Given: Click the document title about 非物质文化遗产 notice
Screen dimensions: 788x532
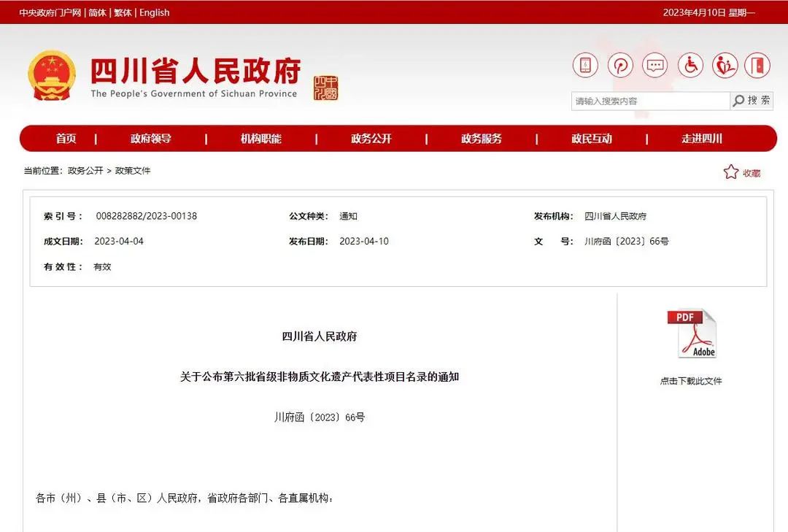Looking at the screenshot, I should tap(320, 377).
